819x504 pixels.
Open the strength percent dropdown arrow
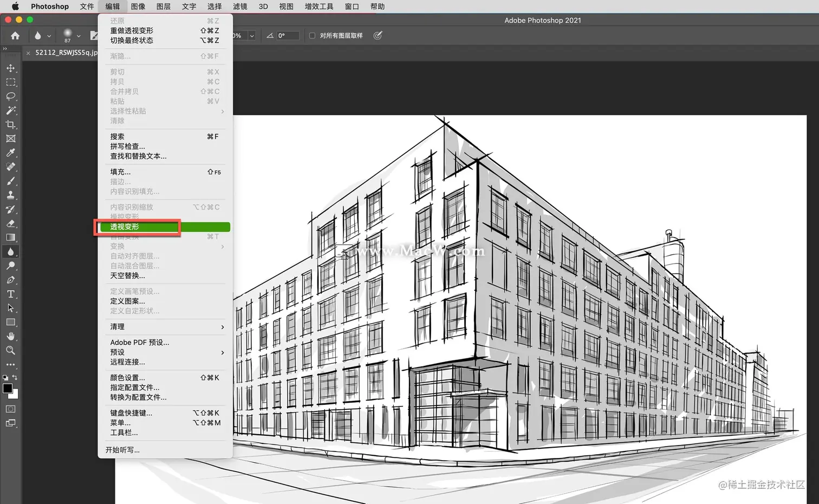tap(252, 36)
